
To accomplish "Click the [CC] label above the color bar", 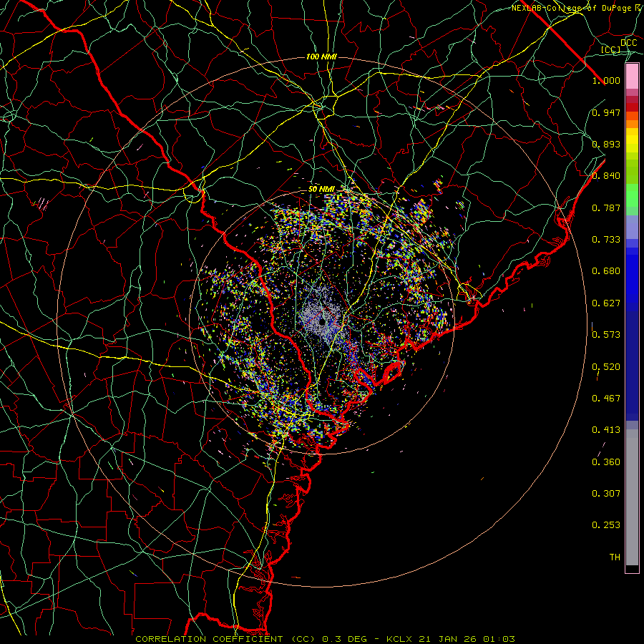I will 611,50.
